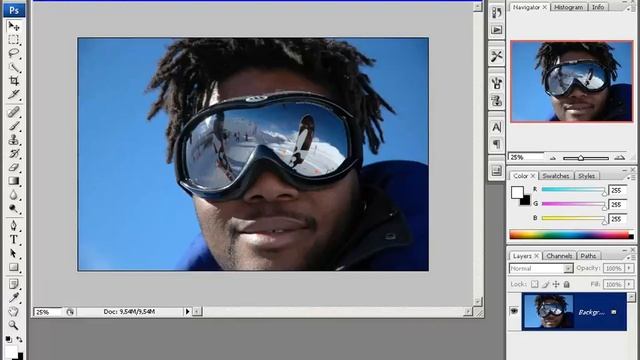
Task: Select the Dodge tool
Action: (13, 209)
